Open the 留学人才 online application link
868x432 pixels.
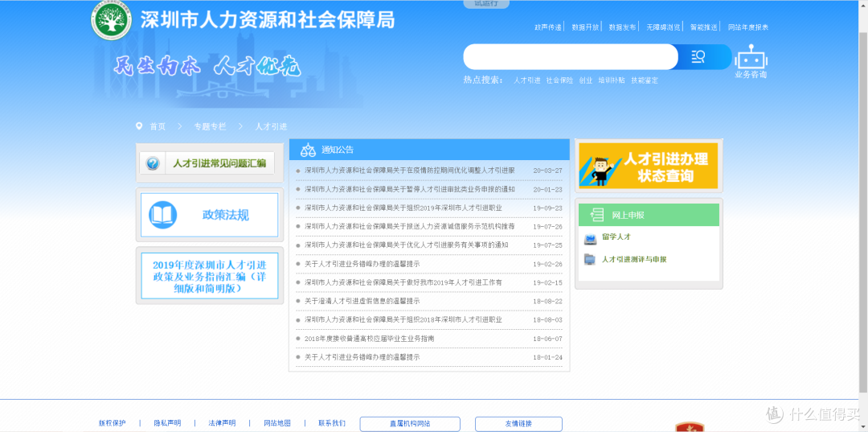616,237
